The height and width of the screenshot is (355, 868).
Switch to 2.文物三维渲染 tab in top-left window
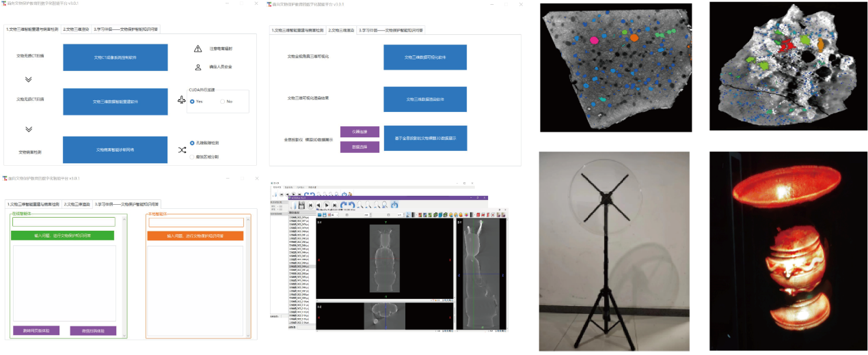[77, 29]
